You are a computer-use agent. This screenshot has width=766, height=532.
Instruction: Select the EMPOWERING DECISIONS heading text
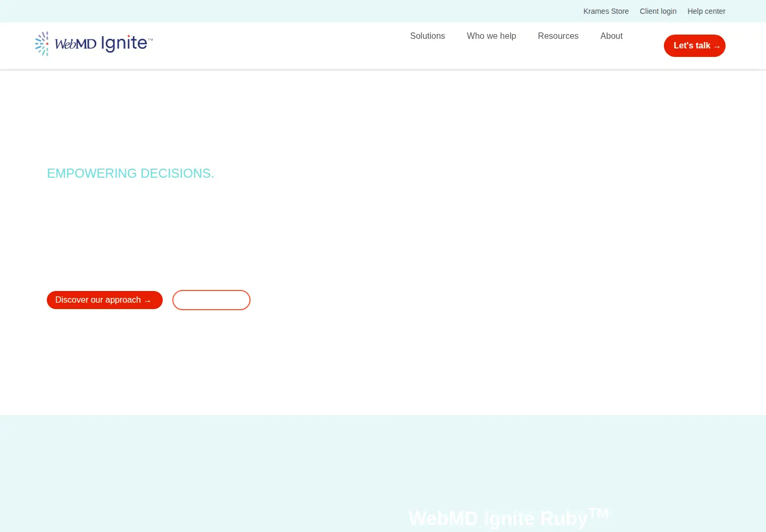click(x=130, y=173)
